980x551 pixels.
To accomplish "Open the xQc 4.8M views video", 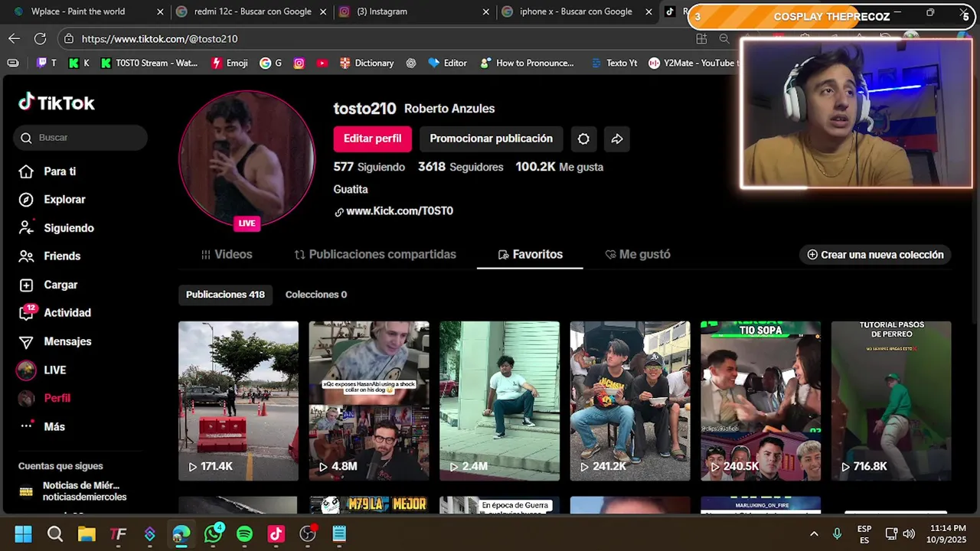I will (369, 401).
